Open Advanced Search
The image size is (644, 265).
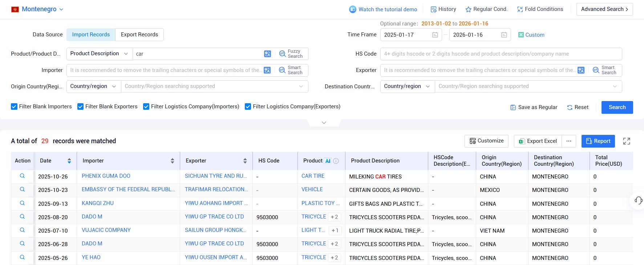pos(604,9)
